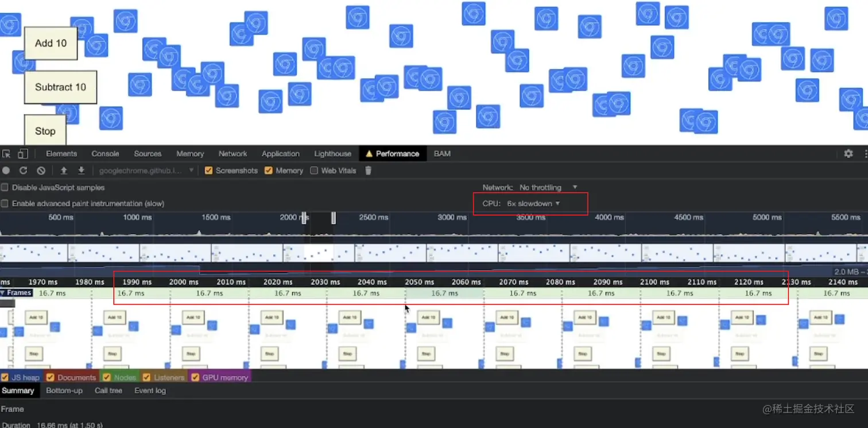Collapse the Frames track triangle
The height and width of the screenshot is (428, 868).
click(3, 293)
